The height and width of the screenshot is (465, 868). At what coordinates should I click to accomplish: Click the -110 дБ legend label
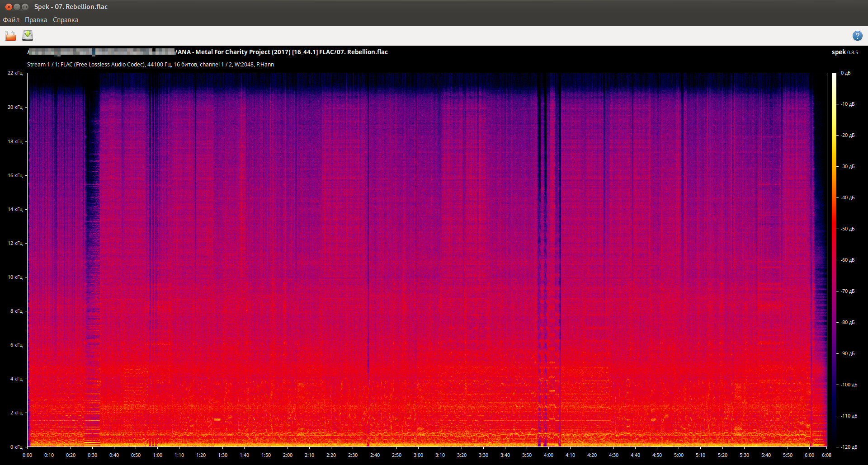(849, 416)
